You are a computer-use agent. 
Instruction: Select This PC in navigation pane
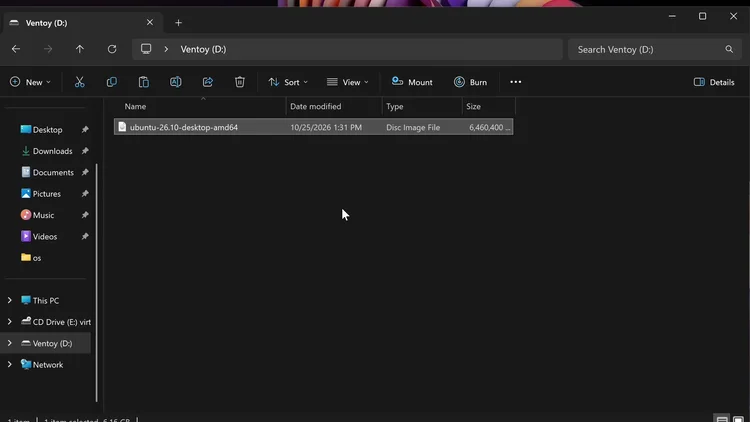pyautogui.click(x=46, y=300)
